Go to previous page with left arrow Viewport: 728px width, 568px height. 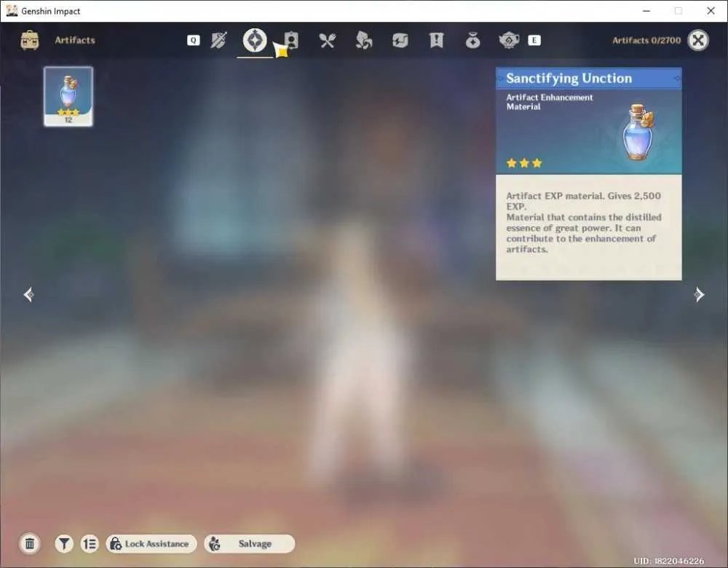[x=28, y=294]
